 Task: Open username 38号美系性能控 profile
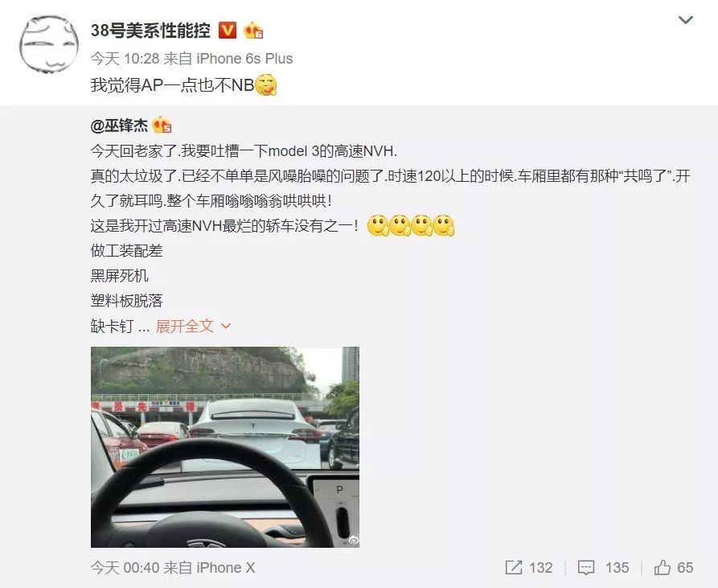click(150, 31)
